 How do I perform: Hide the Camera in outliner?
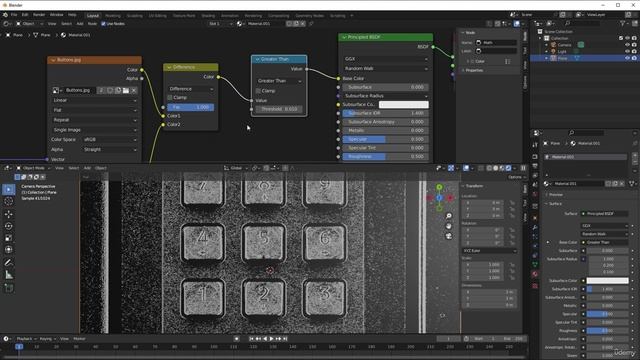[x=627, y=44]
